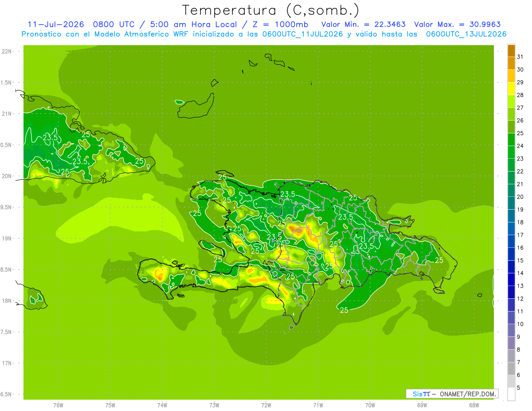Click the green legend band between 24 and 25
Image resolution: width=532 pixels, height=411 pixels.
tap(511, 140)
